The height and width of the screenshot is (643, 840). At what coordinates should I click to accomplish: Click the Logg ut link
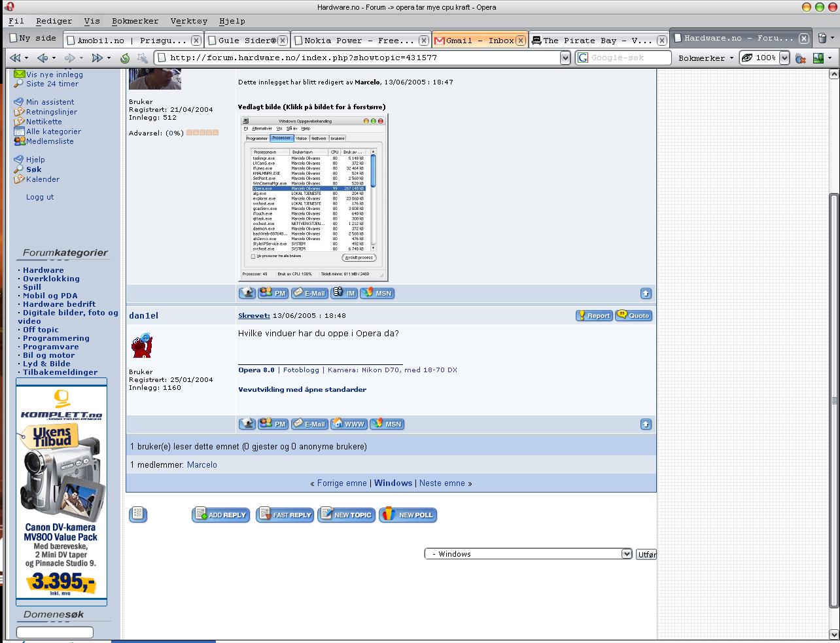40,197
